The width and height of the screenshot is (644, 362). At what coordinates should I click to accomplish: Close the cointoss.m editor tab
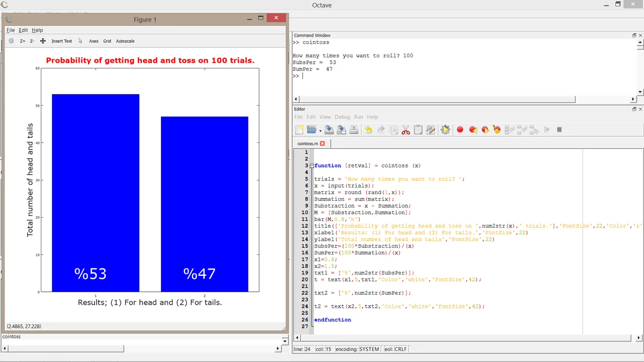pyautogui.click(x=323, y=143)
